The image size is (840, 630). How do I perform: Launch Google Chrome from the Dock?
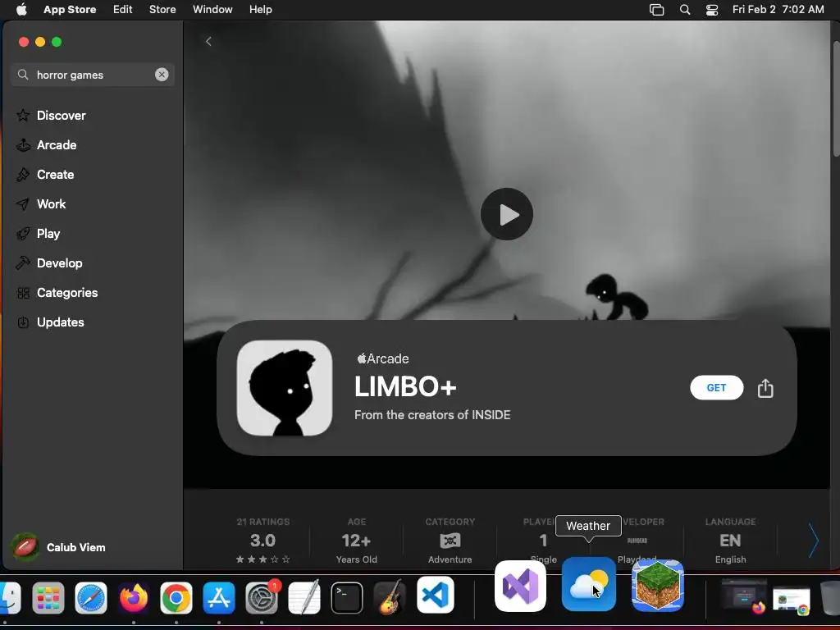click(176, 598)
